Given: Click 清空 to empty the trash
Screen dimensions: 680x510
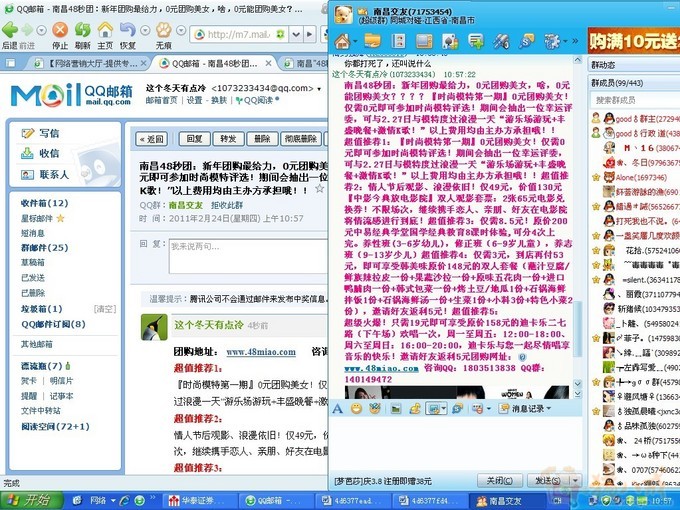Looking at the screenshot, I should click(105, 309).
